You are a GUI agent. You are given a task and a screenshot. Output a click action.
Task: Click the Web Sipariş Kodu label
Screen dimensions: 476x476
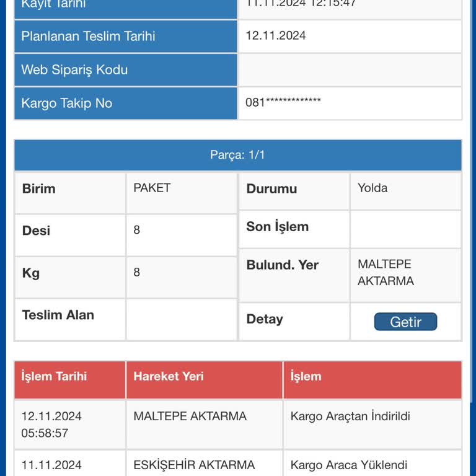coord(74,70)
